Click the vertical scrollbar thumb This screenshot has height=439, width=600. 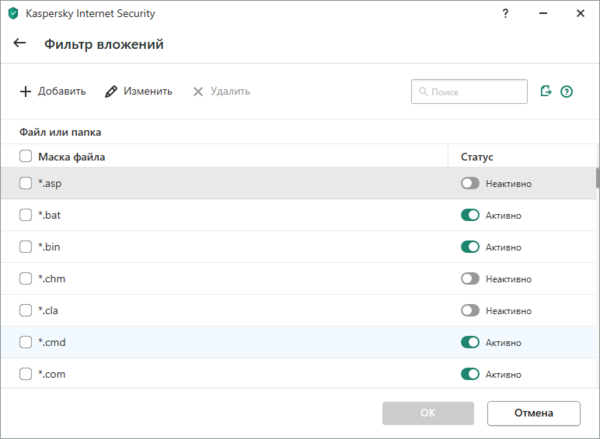597,177
